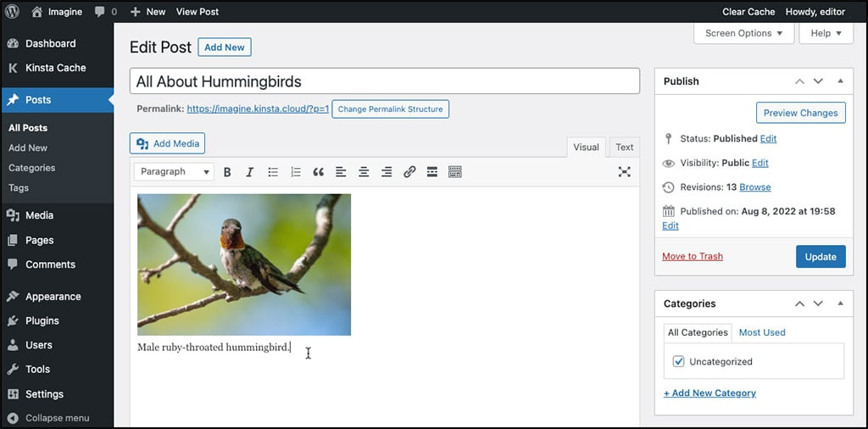Select the Most Used categories tab
Viewport: 868px width, 429px height.
click(x=762, y=332)
